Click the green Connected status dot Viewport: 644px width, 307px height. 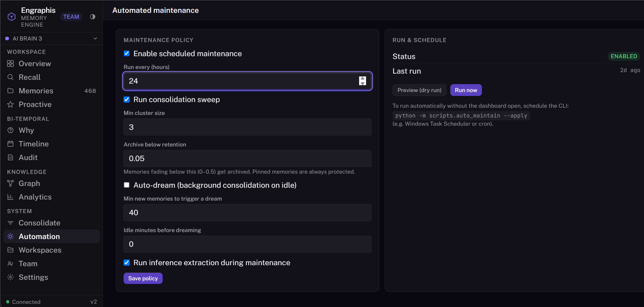tap(8, 302)
